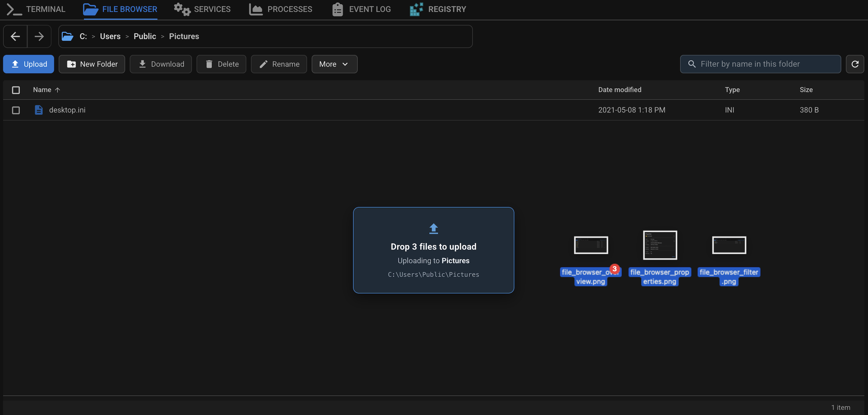
Task: Click the file_browser_properties.png thumbnail
Action: click(660, 245)
